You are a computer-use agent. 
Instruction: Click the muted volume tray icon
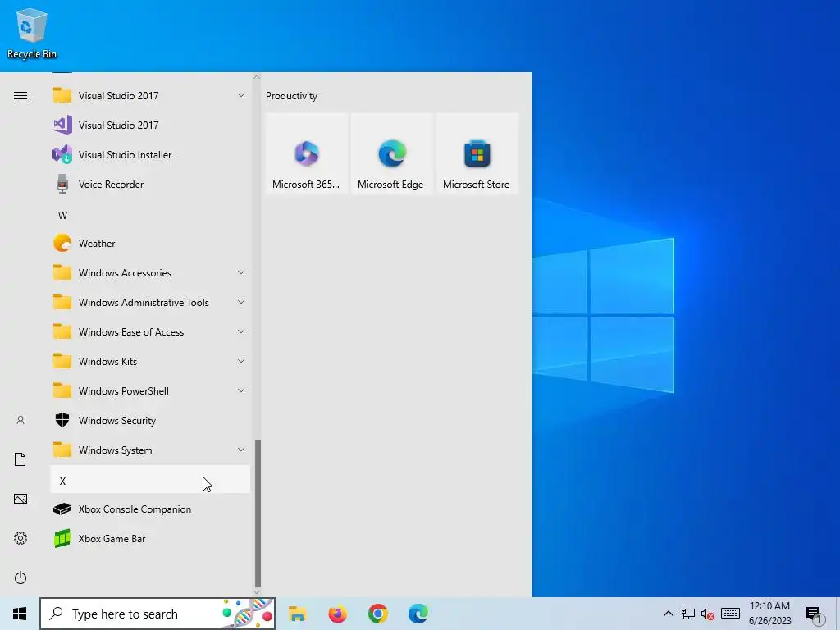(707, 614)
